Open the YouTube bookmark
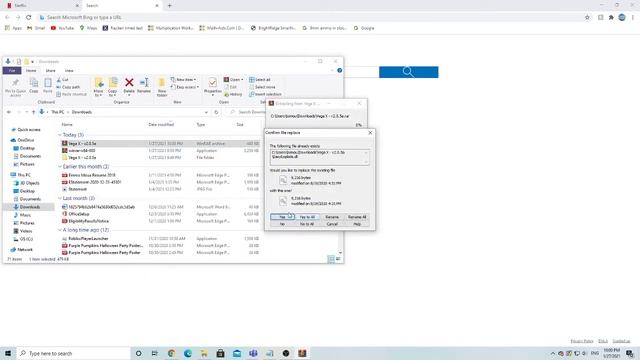Screen dimensions: 640x360 pos(62,28)
